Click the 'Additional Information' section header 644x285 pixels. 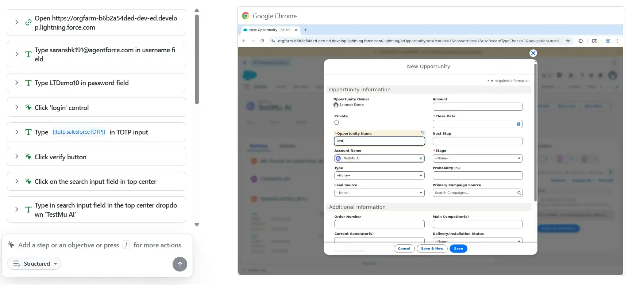click(x=428, y=207)
